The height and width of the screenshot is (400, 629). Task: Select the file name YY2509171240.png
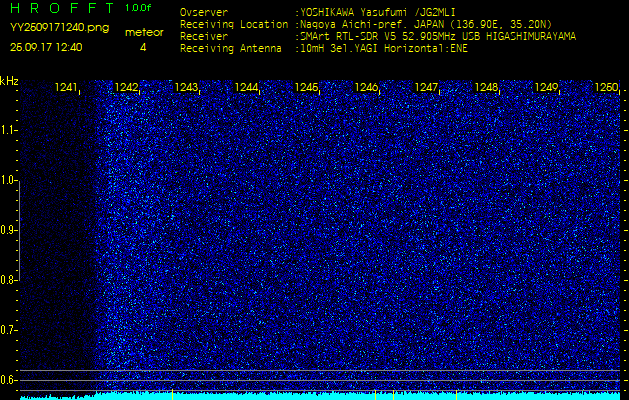[59, 28]
